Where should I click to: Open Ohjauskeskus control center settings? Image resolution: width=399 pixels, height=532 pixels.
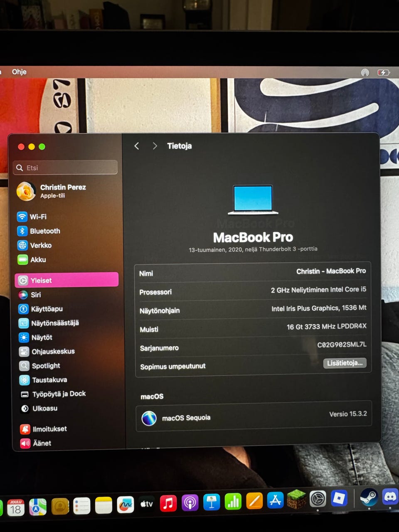click(x=47, y=351)
